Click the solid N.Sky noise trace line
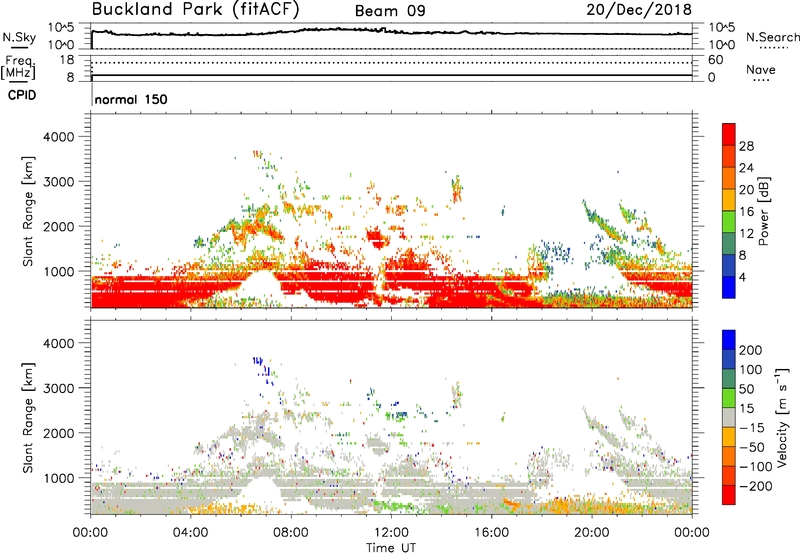The image size is (800, 554). pyautogui.click(x=391, y=33)
